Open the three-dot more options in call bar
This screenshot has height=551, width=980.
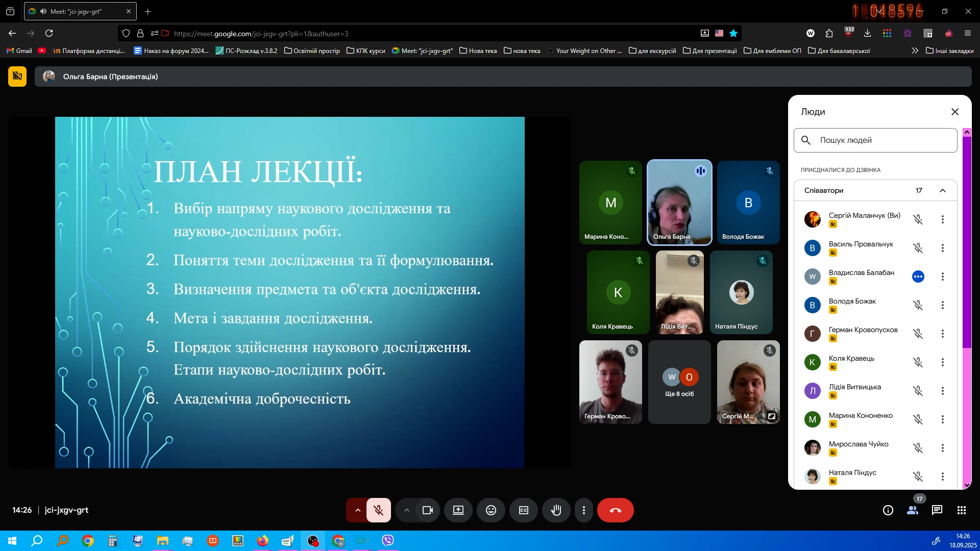click(x=583, y=510)
